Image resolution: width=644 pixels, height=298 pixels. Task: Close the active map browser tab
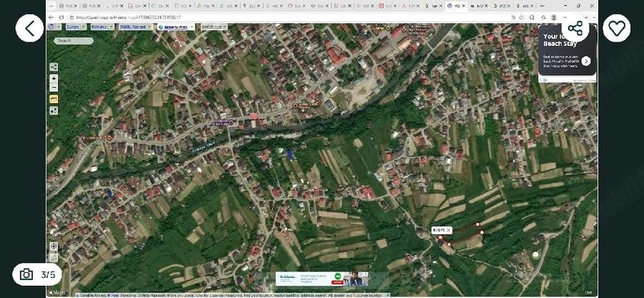463,6
